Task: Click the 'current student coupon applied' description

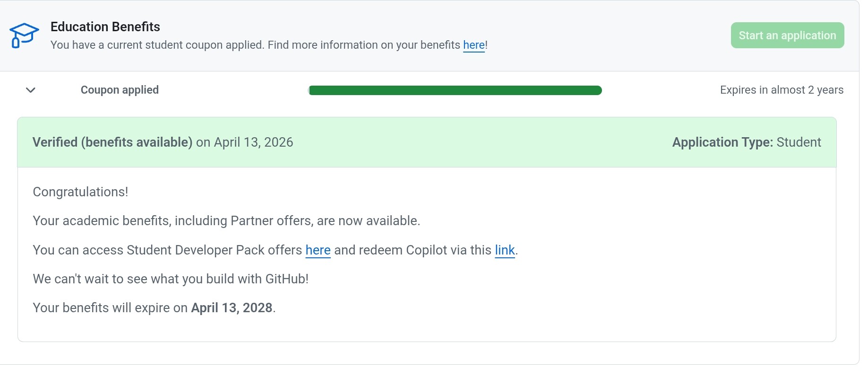Action: click(189, 45)
